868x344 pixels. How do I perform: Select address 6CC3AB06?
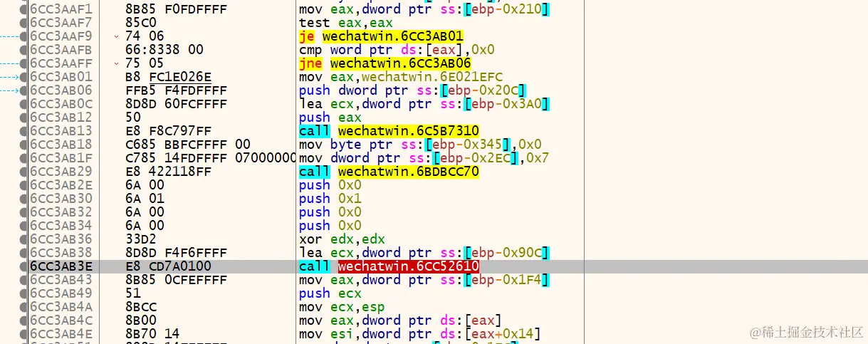point(61,90)
